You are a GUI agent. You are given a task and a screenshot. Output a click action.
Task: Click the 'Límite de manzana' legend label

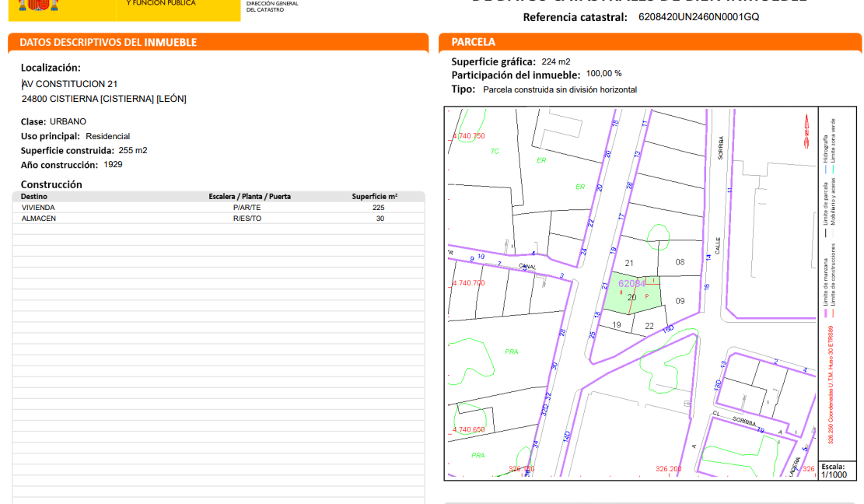[x=826, y=282]
